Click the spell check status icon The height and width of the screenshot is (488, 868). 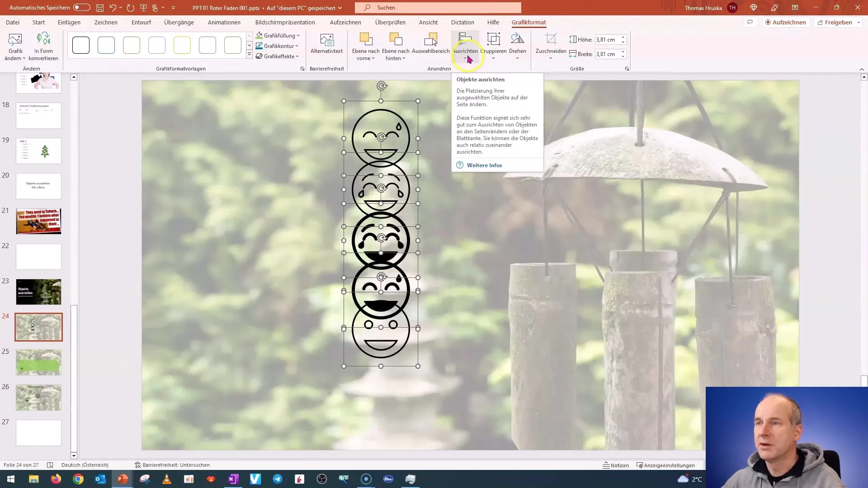tap(50, 465)
